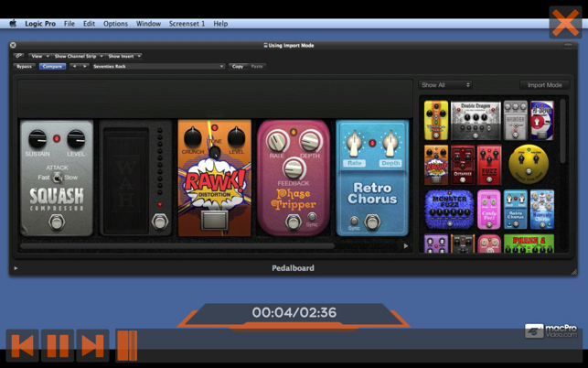Click the Copy button
Screen dimensions: 588x368
(x=238, y=67)
